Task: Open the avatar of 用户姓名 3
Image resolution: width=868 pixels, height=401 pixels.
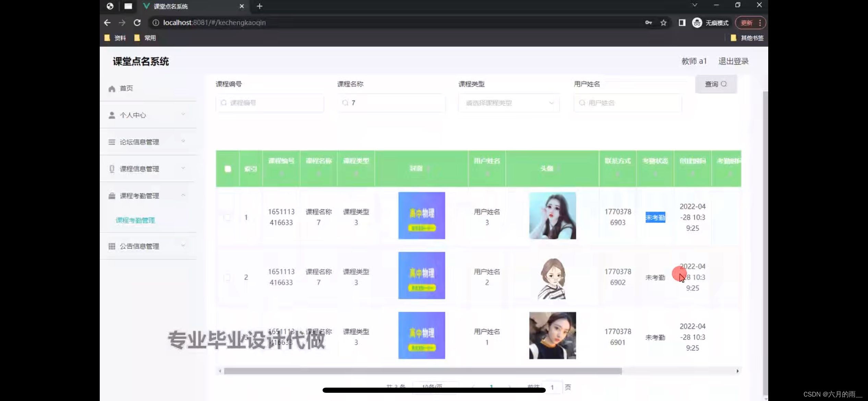Action: [553, 216]
